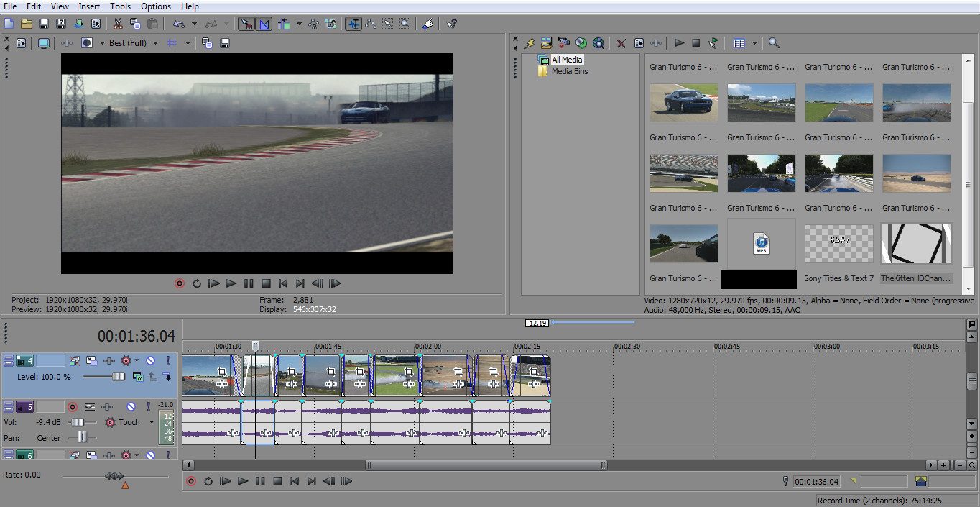Undo the last action with Undo arrow
The height and width of the screenshot is (507, 980).
pyautogui.click(x=177, y=24)
